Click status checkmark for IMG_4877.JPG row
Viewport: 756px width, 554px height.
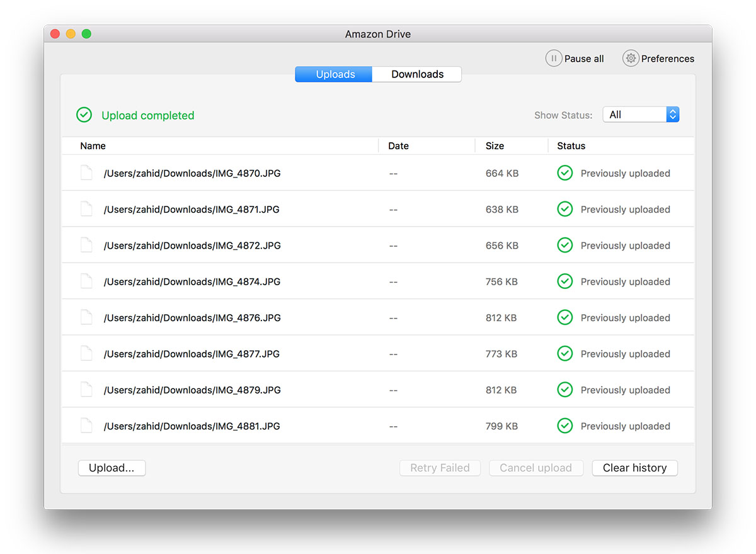(565, 354)
